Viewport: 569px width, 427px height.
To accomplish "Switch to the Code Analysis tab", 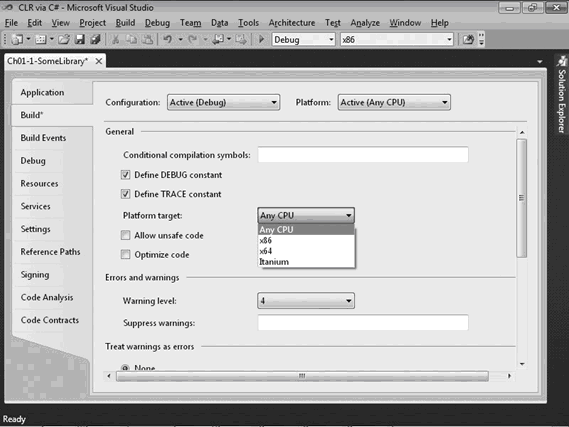I will pyautogui.click(x=52, y=297).
